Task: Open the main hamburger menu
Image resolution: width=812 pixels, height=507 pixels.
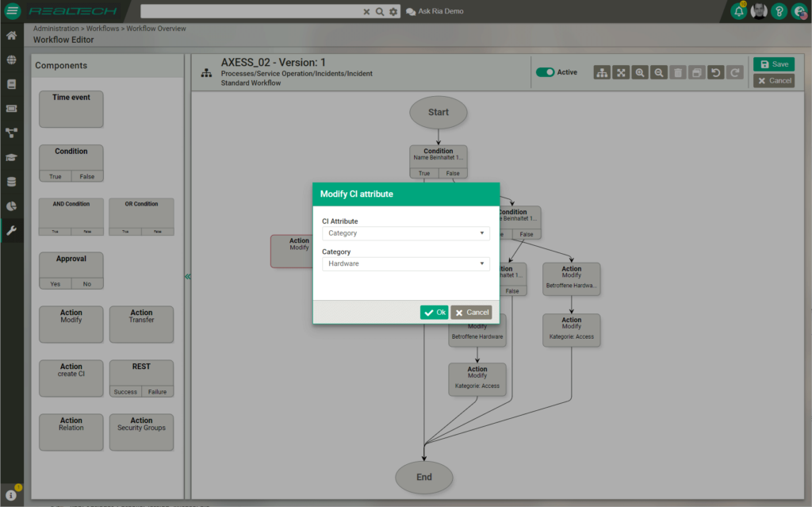Action: click(x=12, y=11)
